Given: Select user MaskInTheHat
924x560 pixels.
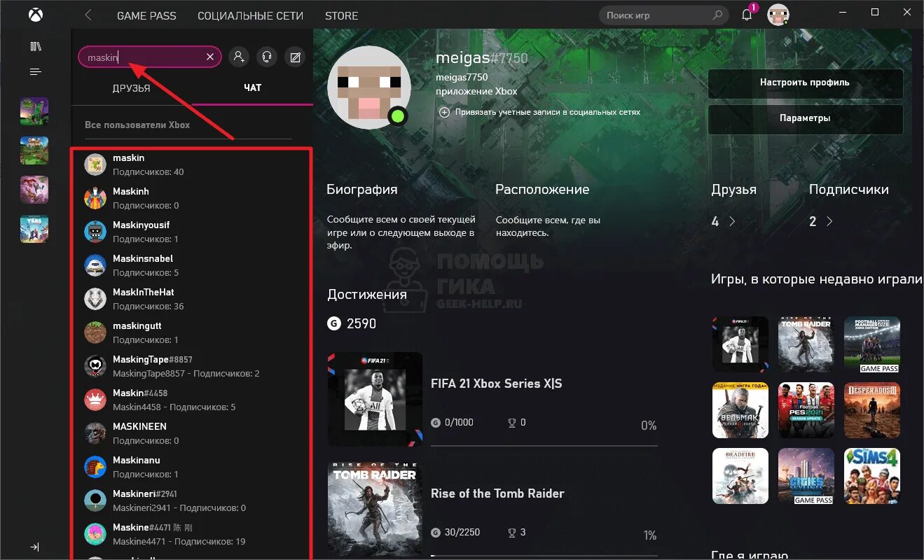Looking at the screenshot, I should tap(192, 299).
